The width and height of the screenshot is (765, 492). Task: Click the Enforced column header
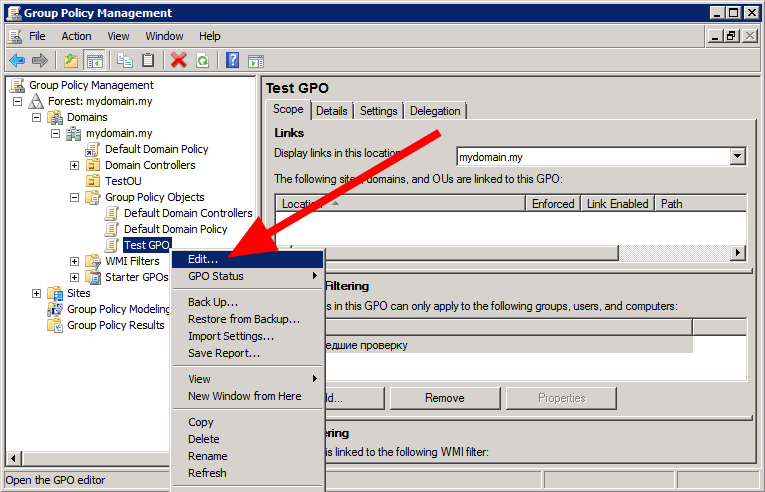pyautogui.click(x=553, y=203)
